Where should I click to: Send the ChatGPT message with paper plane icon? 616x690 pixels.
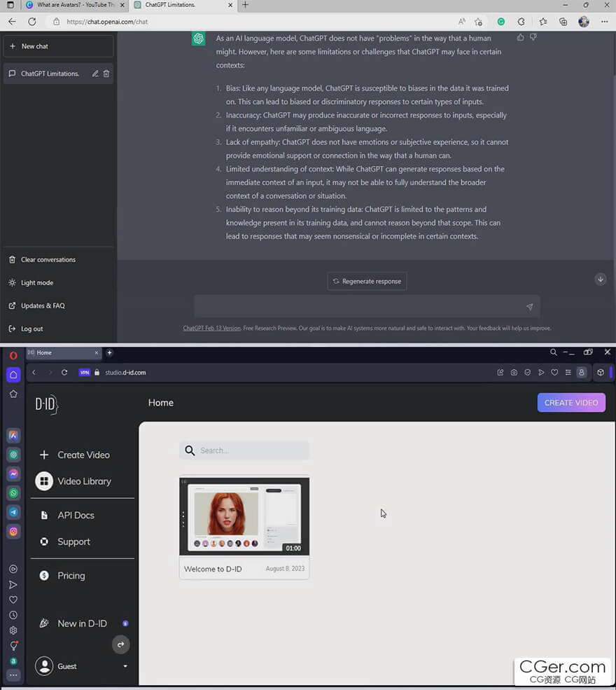(x=530, y=307)
